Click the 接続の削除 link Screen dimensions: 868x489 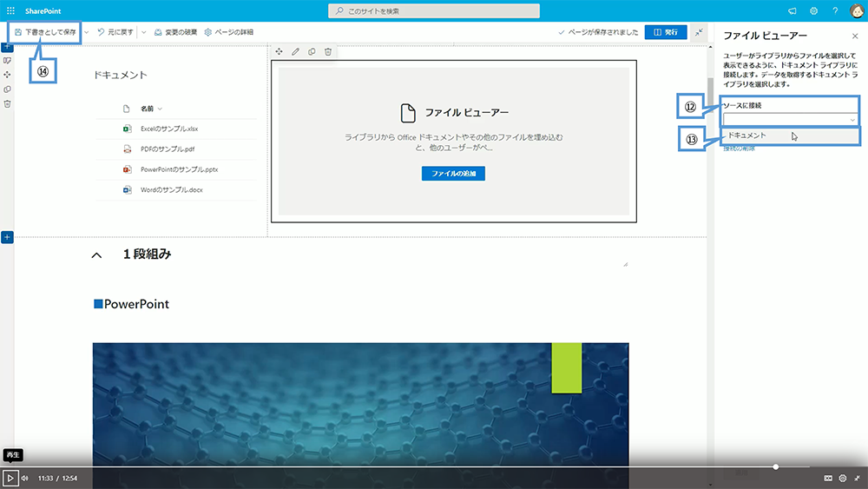pos(739,149)
